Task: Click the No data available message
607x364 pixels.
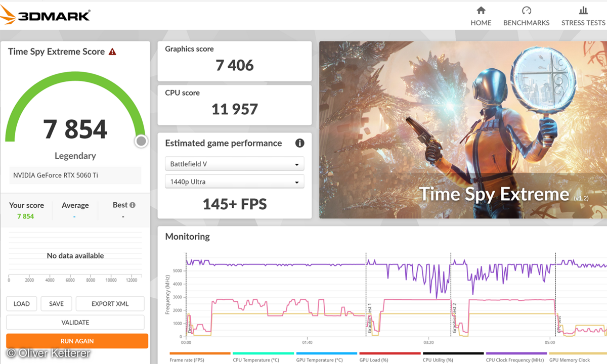Action: tap(75, 256)
